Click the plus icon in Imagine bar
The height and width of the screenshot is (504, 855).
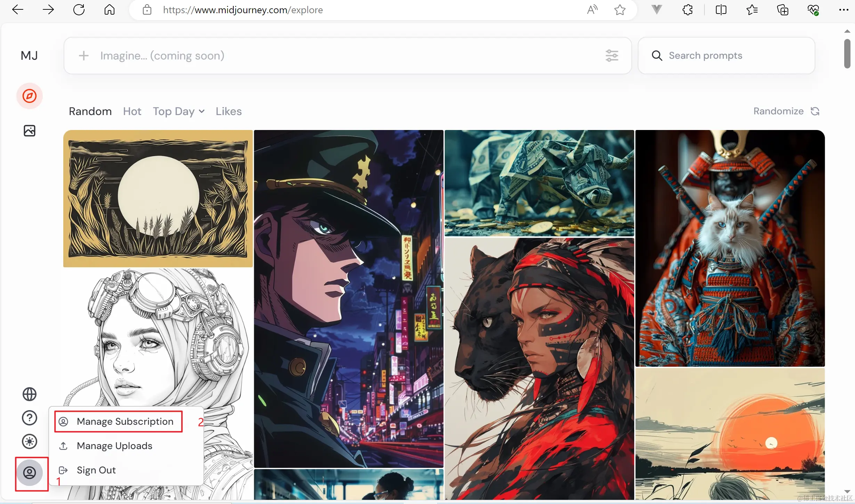coord(84,56)
